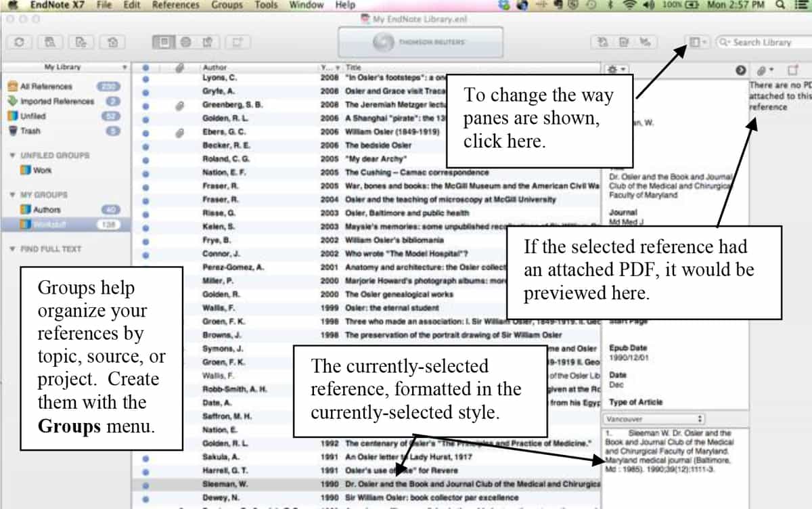
Task: Select the Authors group
Action: pyautogui.click(x=47, y=210)
